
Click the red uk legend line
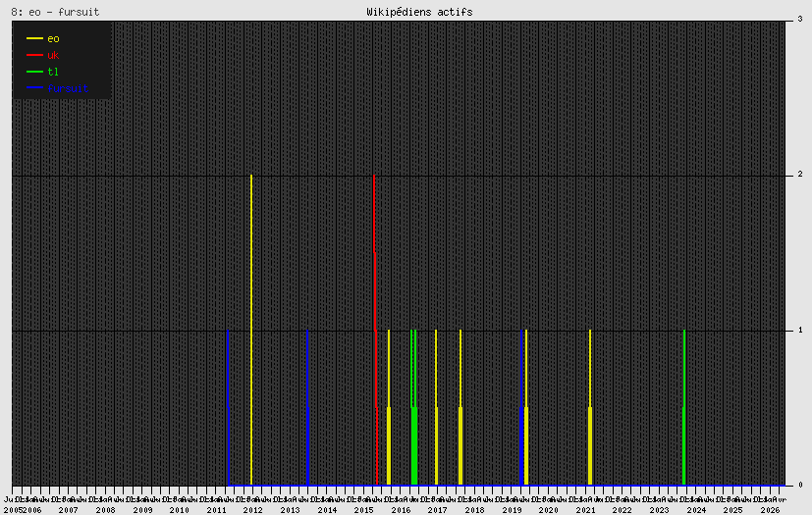34,55
